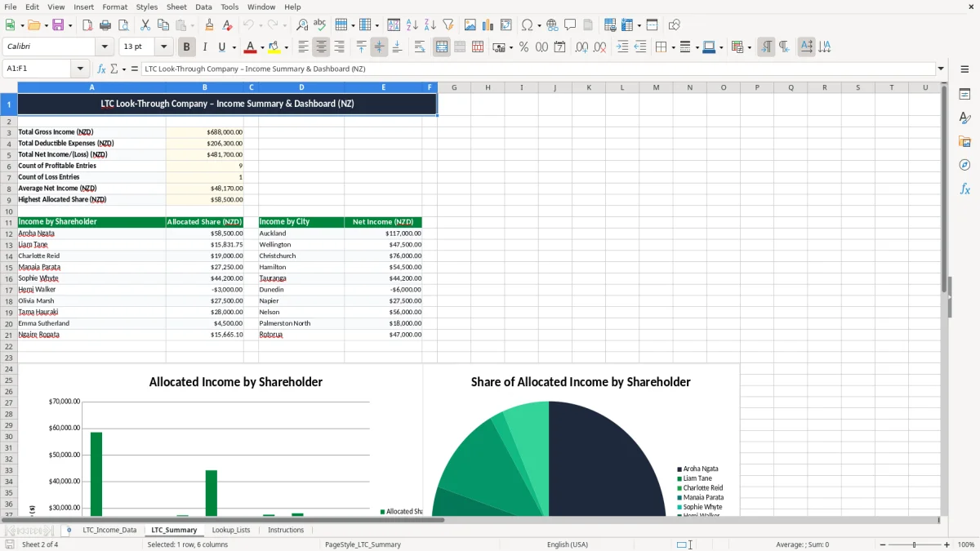Open the sidebar Functions fx icon
The image size is (980, 551).
point(964,189)
